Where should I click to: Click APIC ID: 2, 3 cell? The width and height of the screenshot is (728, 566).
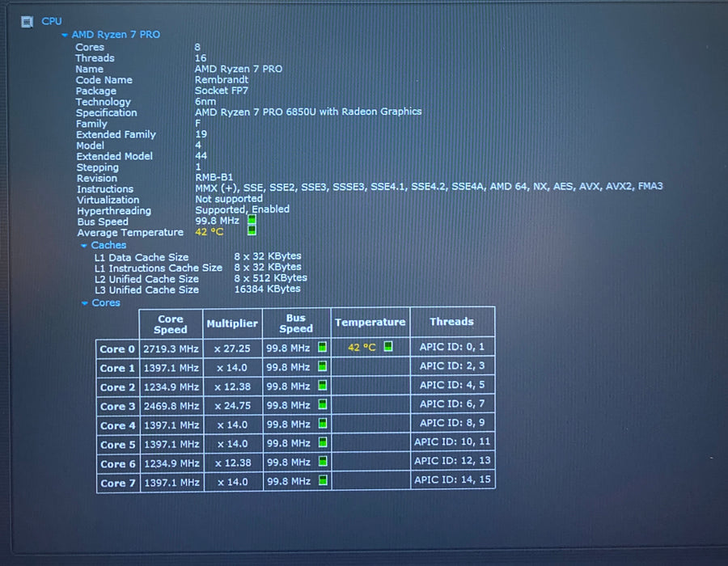452,365
